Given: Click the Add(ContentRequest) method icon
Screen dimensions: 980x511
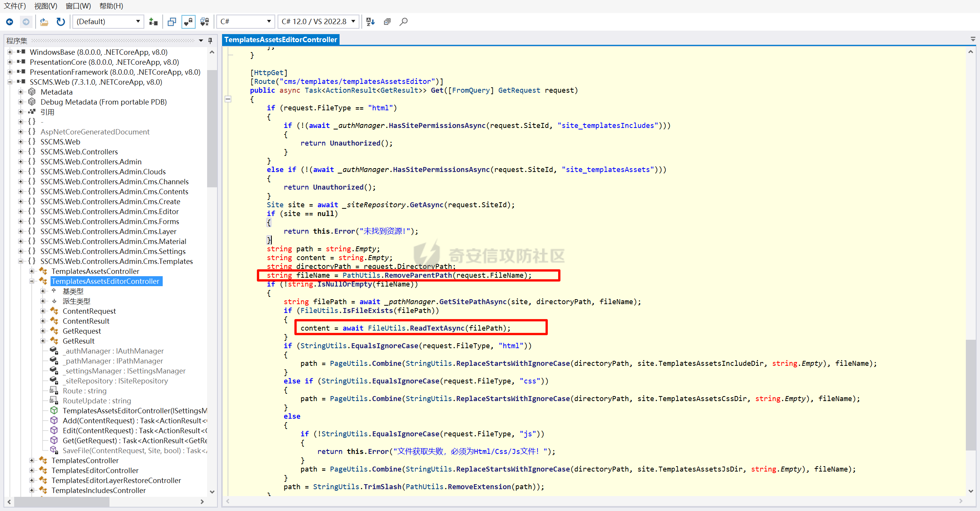Looking at the screenshot, I should pos(54,420).
